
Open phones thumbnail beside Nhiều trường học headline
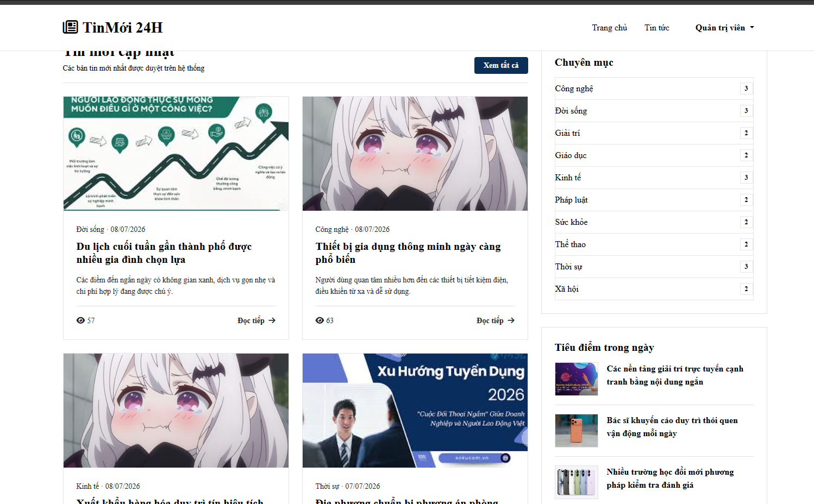click(x=577, y=482)
